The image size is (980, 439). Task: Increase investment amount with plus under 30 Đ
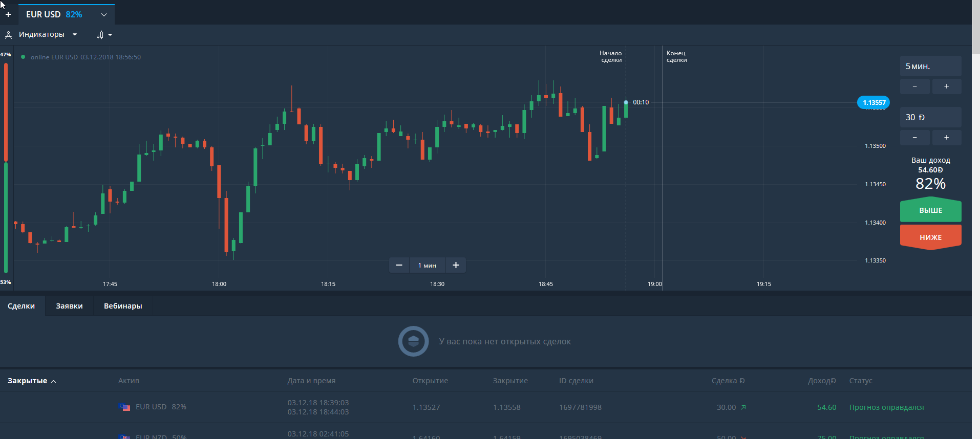tap(946, 138)
